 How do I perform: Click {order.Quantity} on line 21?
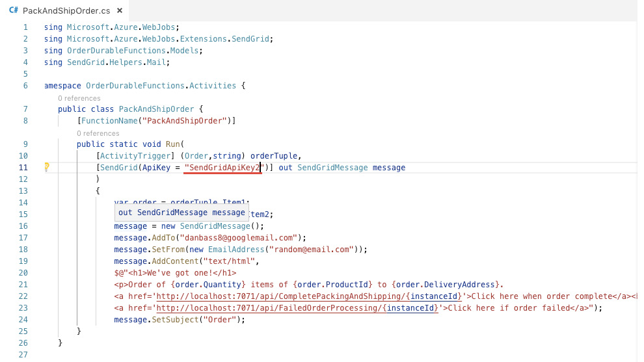click(x=208, y=285)
